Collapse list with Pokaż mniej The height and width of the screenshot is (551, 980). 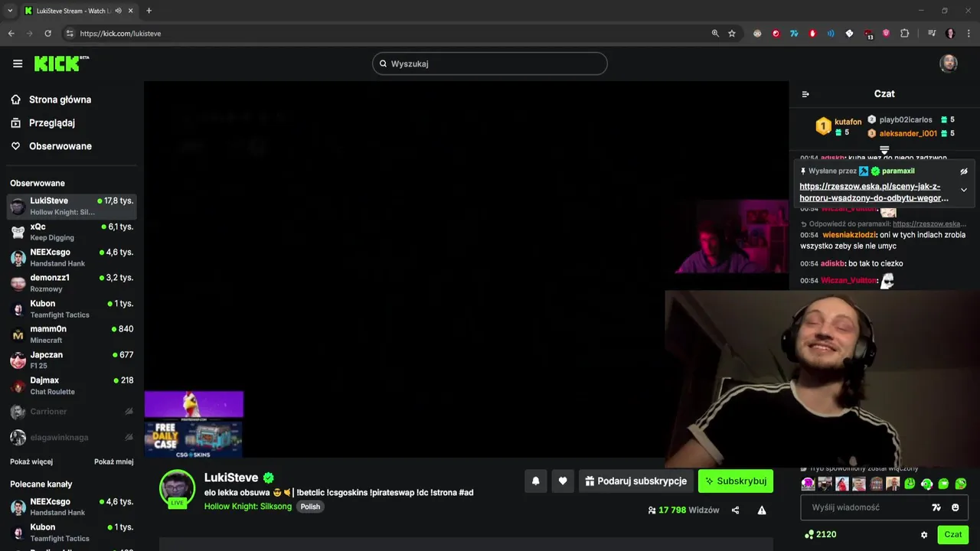113,461
